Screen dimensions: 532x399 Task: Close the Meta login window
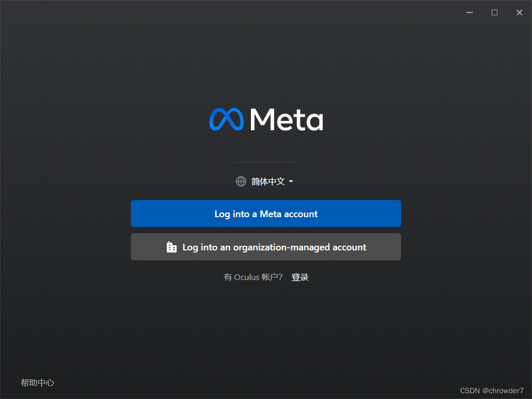coord(520,12)
